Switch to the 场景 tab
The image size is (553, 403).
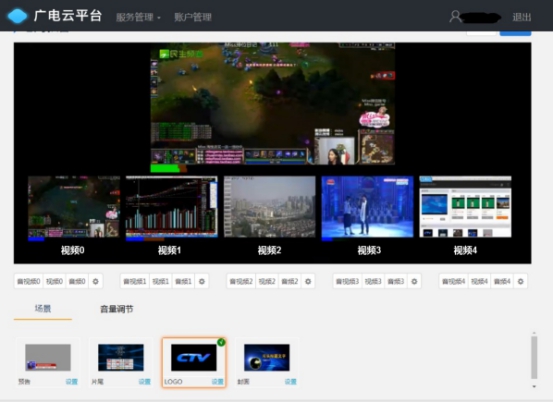click(x=43, y=309)
